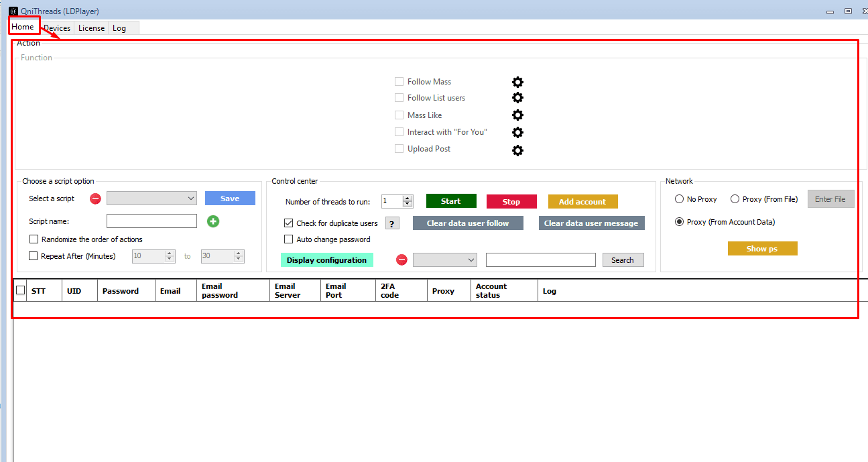Switch to the Home tab
Image resolution: width=868 pixels, height=462 pixels.
point(23,27)
